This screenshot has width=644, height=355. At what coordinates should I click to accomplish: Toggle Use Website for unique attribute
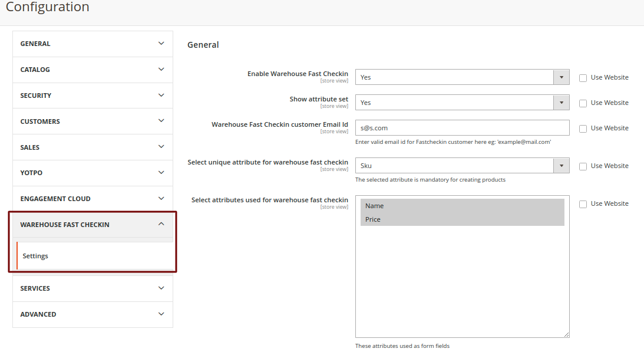(583, 166)
